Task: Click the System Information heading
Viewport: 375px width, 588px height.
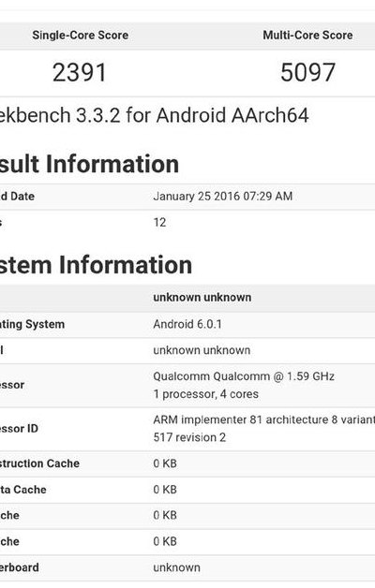Action: tap(96, 265)
